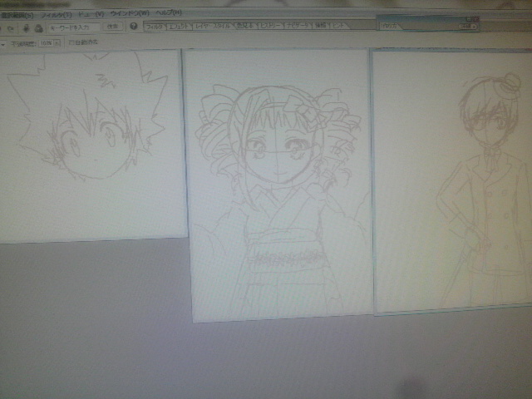Click the round question mark help icon
532x399 pixels.
[x=134, y=26]
